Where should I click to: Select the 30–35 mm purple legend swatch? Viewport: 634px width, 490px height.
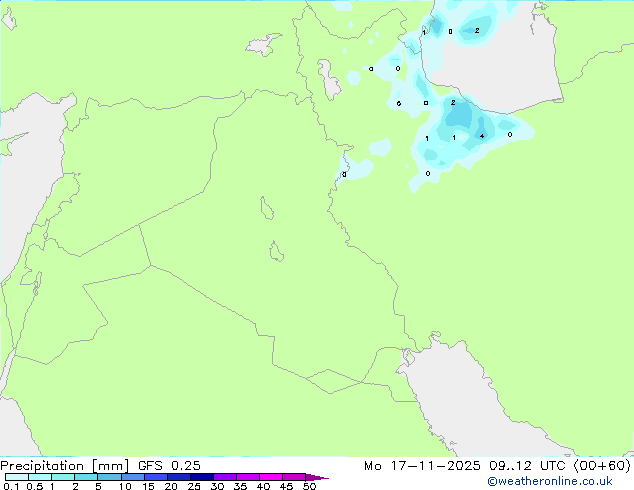click(x=225, y=477)
